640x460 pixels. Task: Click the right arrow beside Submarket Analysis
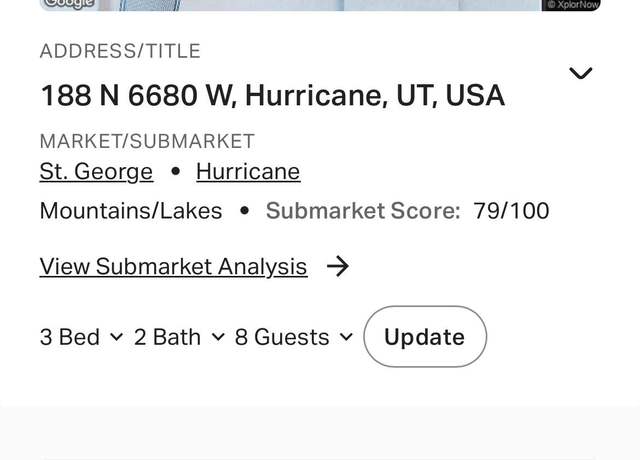pyautogui.click(x=338, y=266)
